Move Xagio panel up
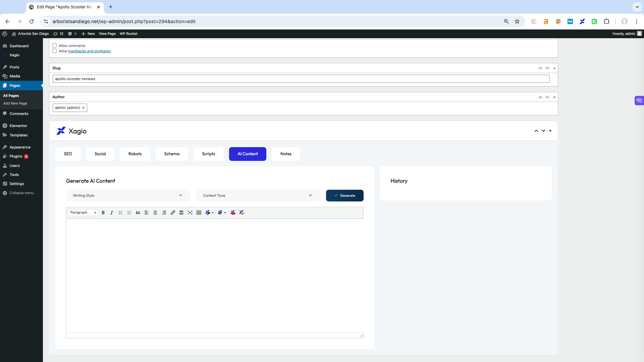 [x=536, y=131]
